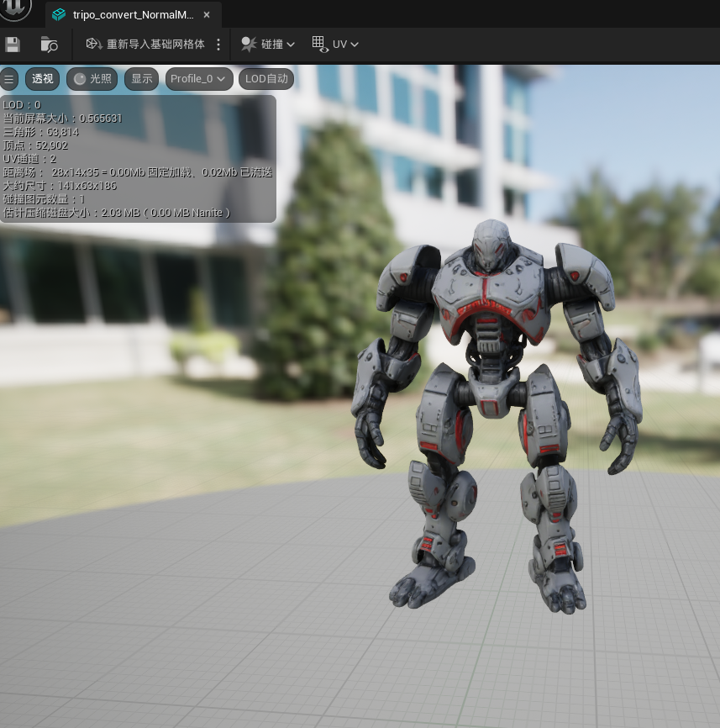Open the 光照 lighting view mode

pyautogui.click(x=92, y=79)
